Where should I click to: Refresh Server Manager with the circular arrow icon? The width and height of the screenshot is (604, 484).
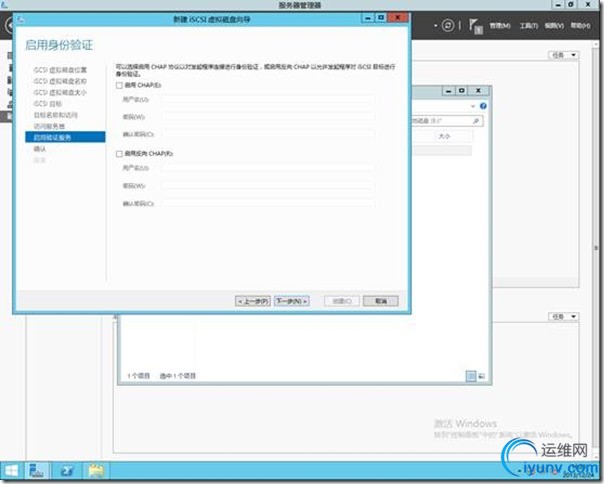click(x=448, y=25)
